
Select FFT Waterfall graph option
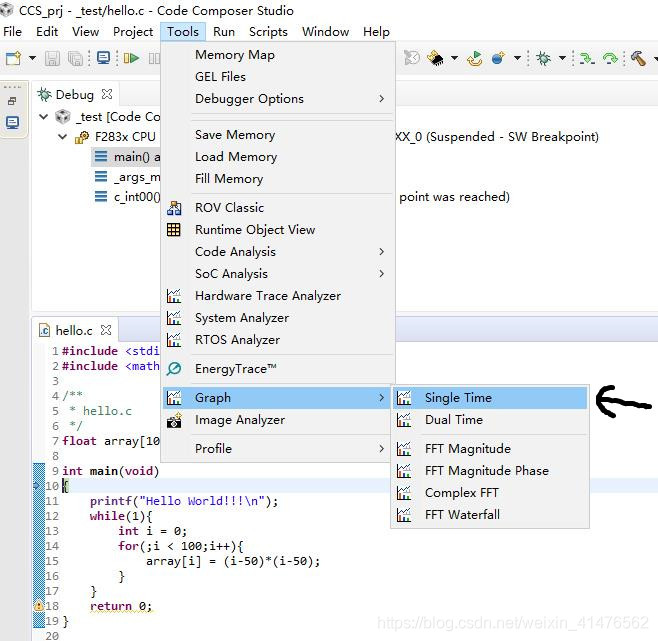(x=490, y=515)
